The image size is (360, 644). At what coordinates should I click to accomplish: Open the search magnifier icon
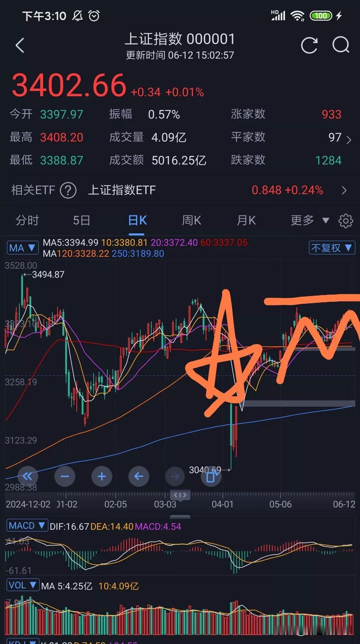tap(341, 45)
